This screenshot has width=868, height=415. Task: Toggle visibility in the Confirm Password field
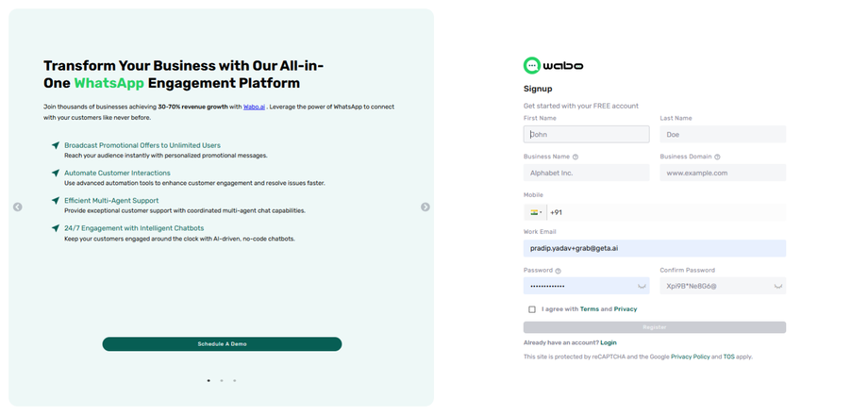tap(777, 286)
